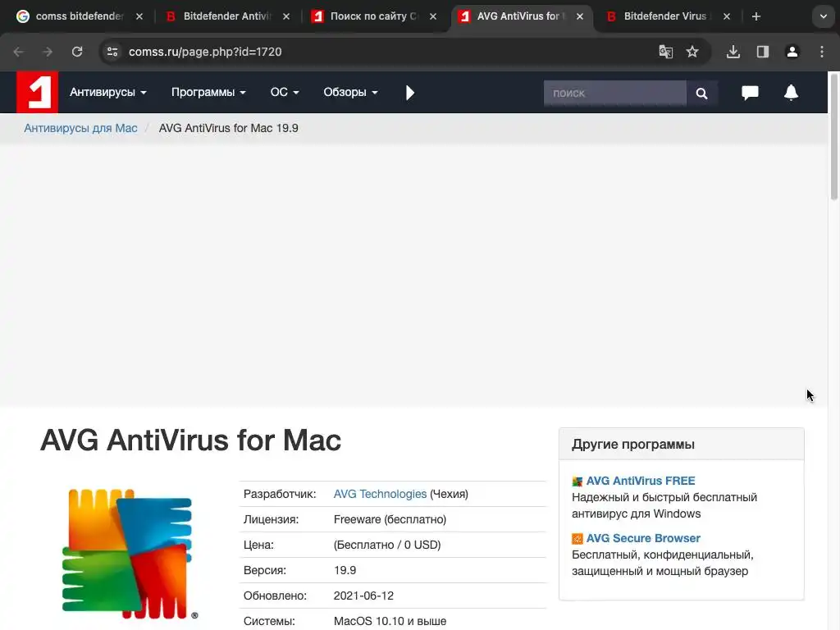Viewport: 840px width, 630px height.
Task: Open the profile avatar icon
Action: coord(792,52)
